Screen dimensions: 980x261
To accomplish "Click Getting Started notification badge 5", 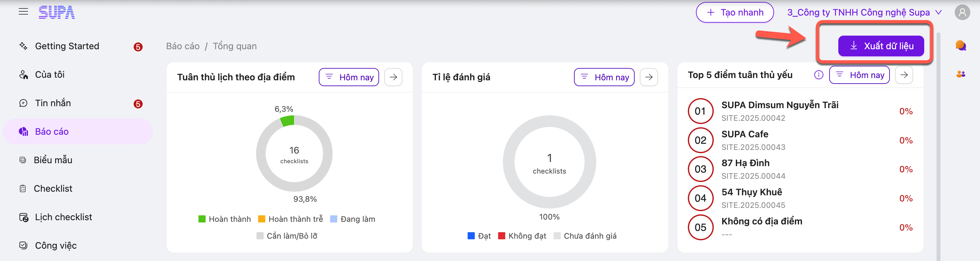I will [x=138, y=47].
